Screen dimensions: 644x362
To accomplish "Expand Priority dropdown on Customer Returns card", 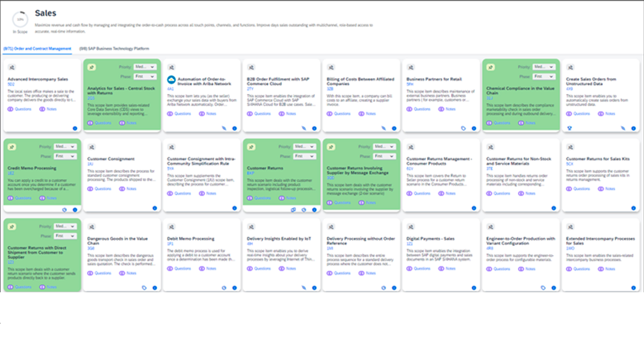I will coord(305,147).
